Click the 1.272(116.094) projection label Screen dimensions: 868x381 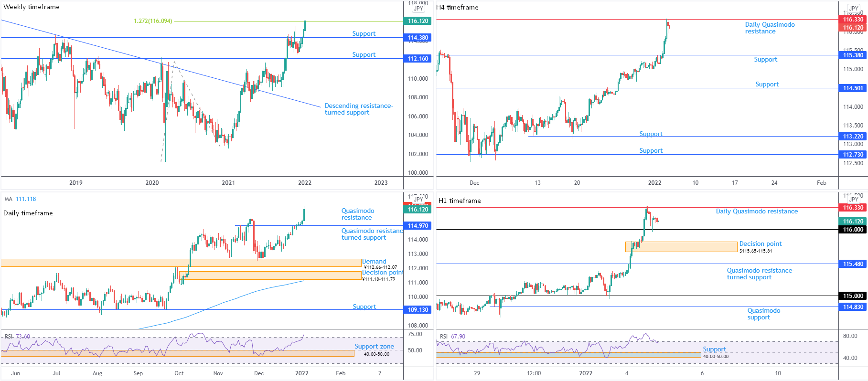(153, 21)
